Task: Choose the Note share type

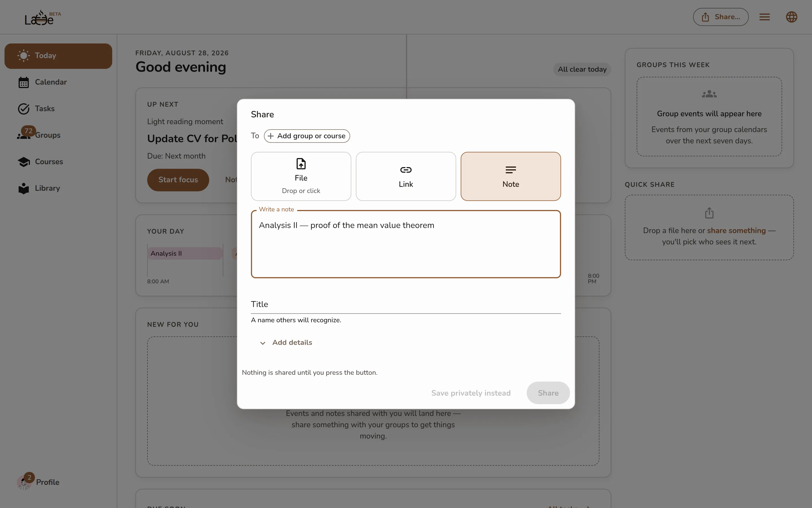Action: 510,176
